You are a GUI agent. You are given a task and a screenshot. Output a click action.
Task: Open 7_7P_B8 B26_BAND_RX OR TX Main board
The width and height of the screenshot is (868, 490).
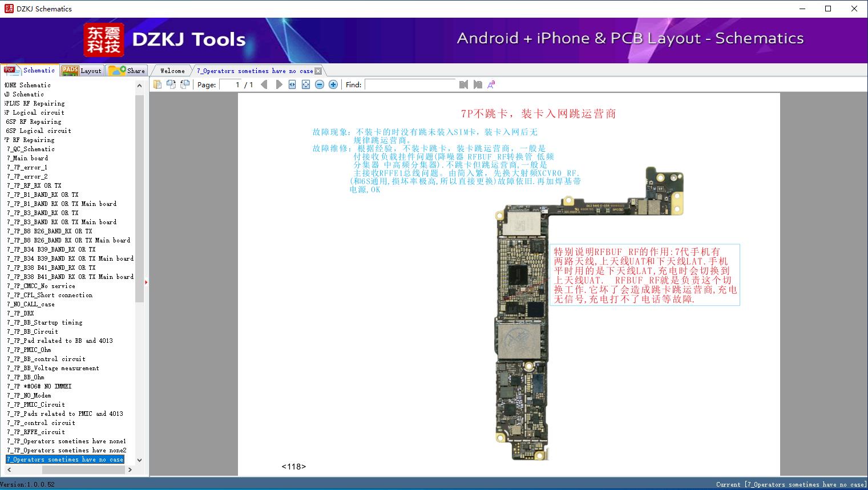(68, 240)
